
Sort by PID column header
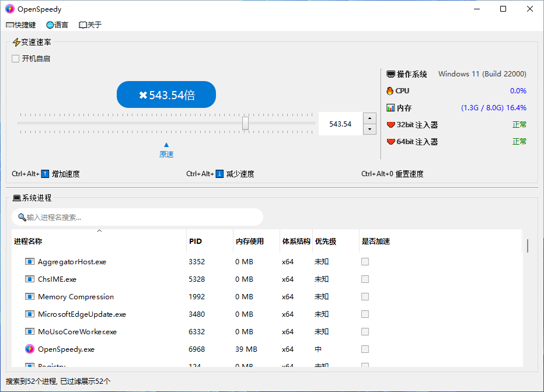(210, 242)
